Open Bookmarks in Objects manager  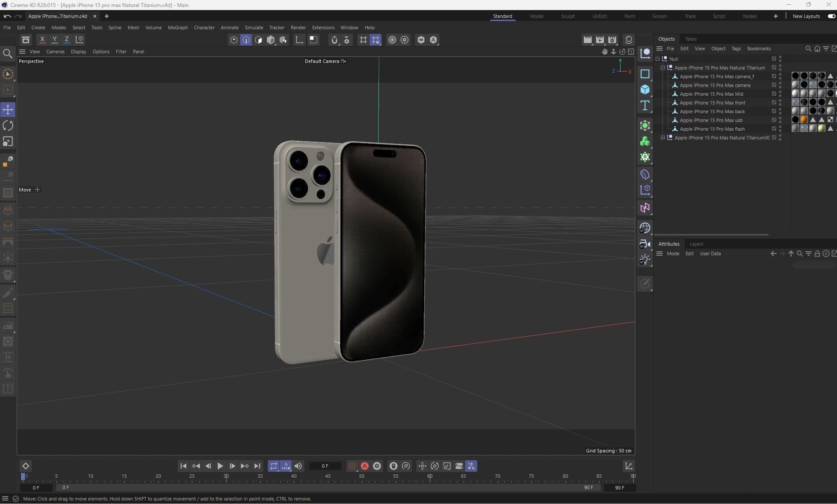click(x=759, y=49)
